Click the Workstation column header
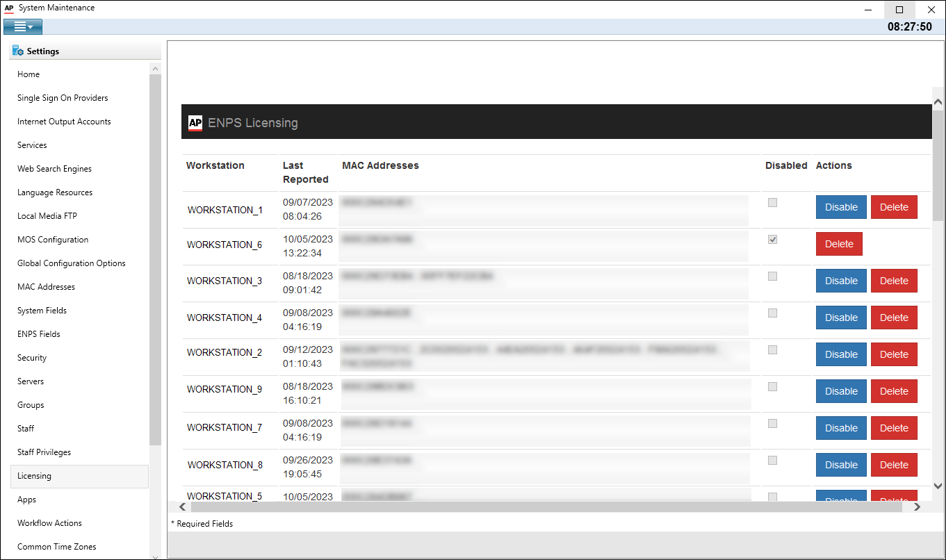946x560 pixels. point(215,165)
